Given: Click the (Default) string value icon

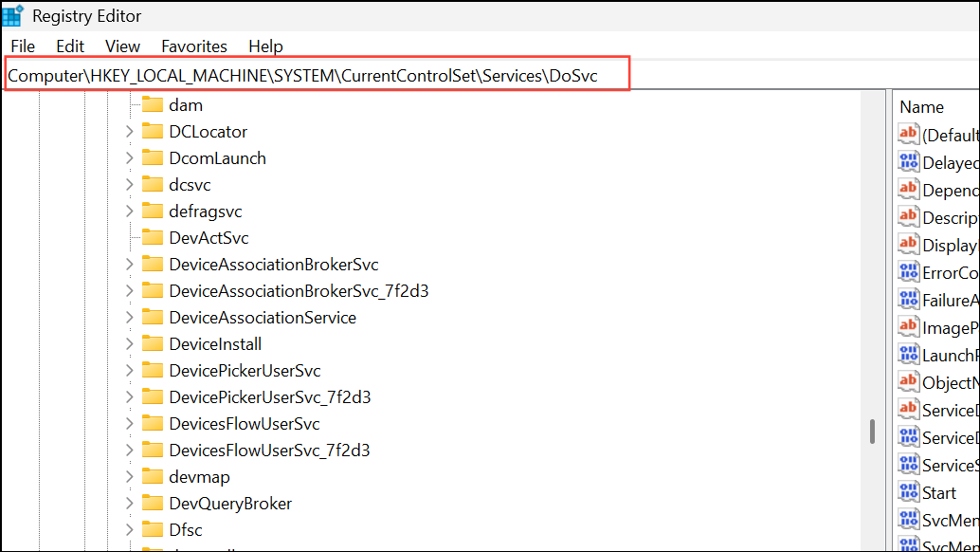Looking at the screenshot, I should [909, 134].
